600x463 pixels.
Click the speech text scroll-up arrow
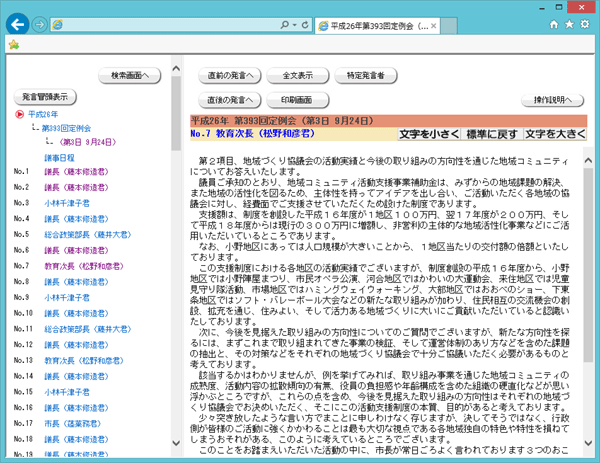coord(589,161)
